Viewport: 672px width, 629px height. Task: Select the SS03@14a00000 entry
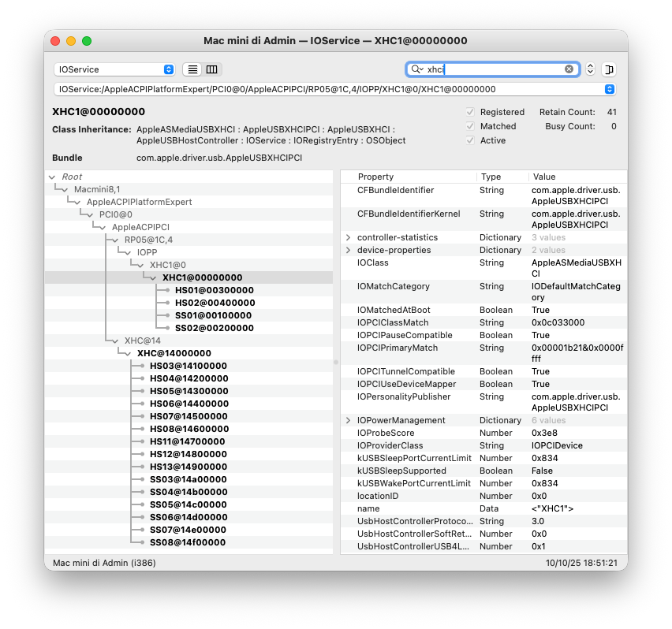click(x=189, y=479)
